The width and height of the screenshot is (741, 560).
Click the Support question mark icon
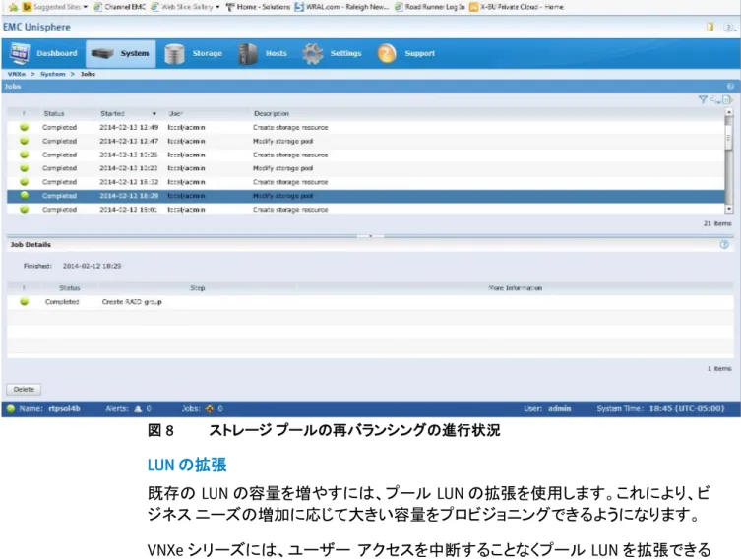click(x=386, y=53)
